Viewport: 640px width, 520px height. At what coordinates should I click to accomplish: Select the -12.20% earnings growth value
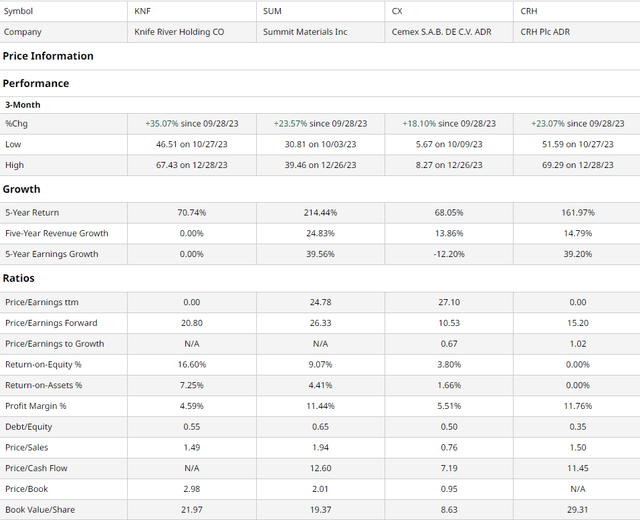(x=449, y=254)
